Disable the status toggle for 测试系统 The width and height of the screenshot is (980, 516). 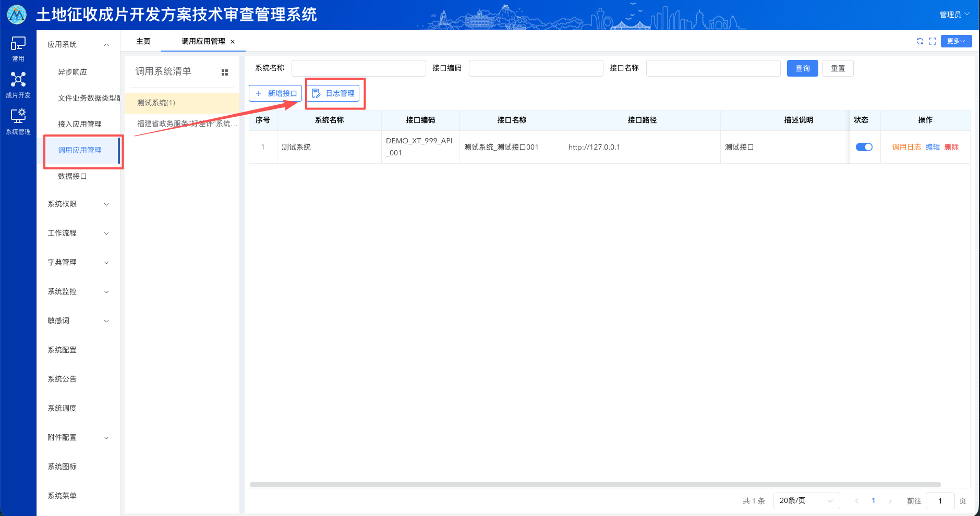(864, 146)
